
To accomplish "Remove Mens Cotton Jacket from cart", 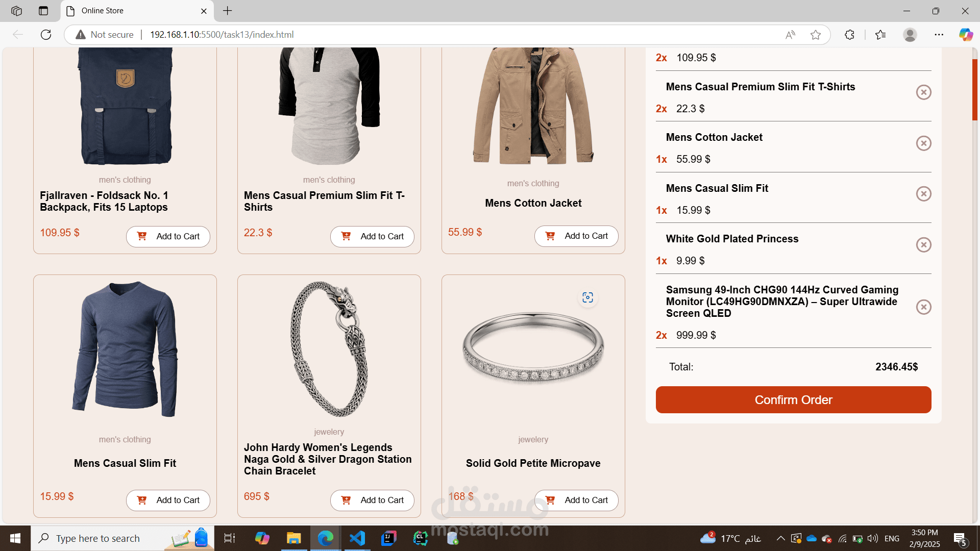I will coord(923,143).
